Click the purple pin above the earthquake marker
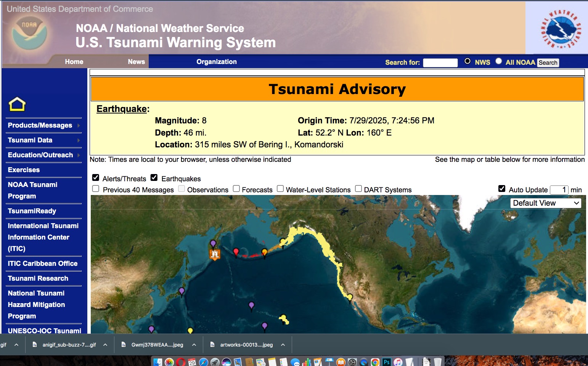This screenshot has width=588, height=366. tap(213, 243)
